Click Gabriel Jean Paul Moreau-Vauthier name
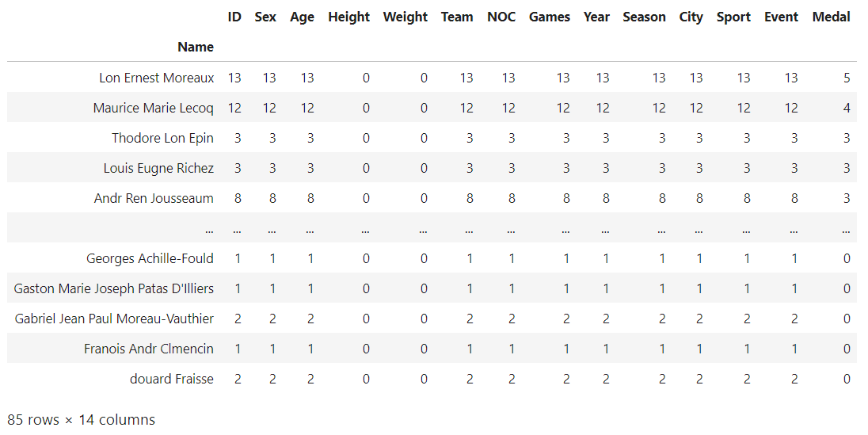This screenshot has width=868, height=435. click(114, 319)
